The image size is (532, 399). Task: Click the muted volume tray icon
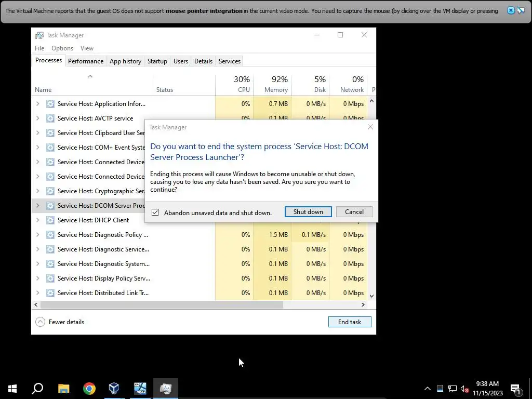(x=464, y=389)
